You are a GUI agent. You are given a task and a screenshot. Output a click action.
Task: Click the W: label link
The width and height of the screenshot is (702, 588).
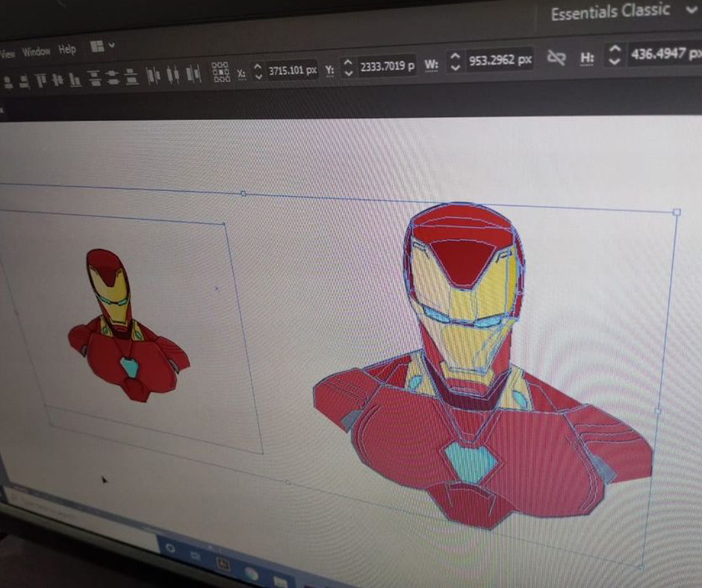coord(431,65)
